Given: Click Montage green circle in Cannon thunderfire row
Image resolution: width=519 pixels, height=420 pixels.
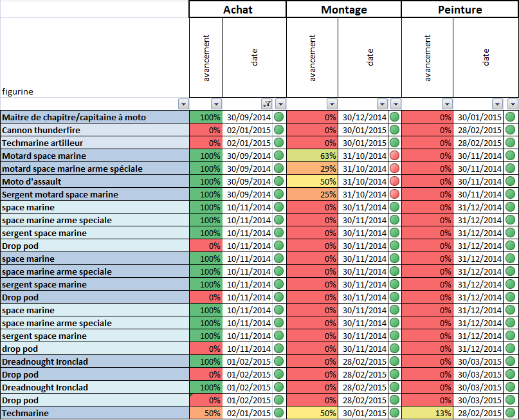Looking at the screenshot, I should click(394, 130).
